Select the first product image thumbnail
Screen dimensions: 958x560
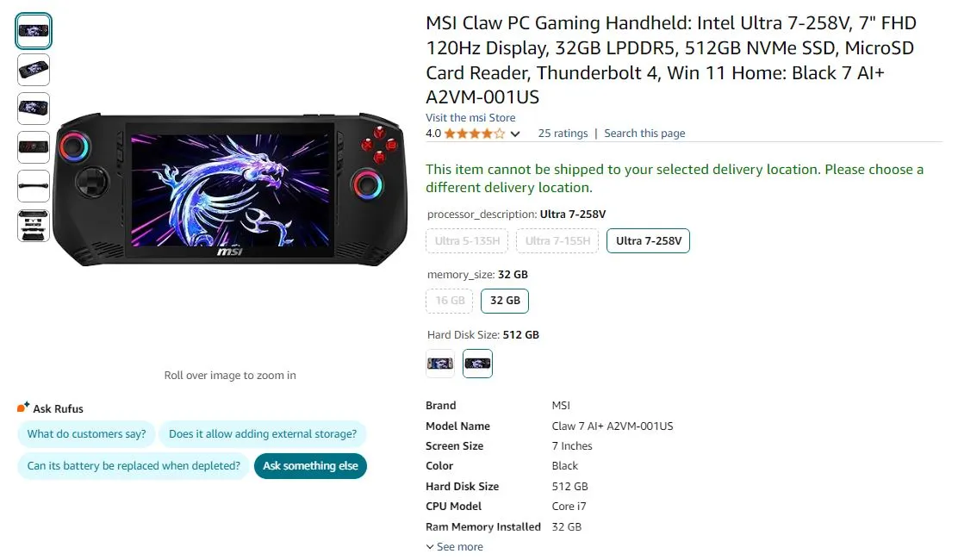tap(33, 30)
